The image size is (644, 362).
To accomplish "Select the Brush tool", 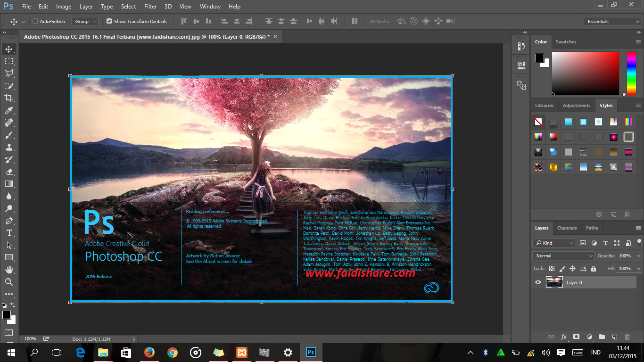I will pos(9,135).
